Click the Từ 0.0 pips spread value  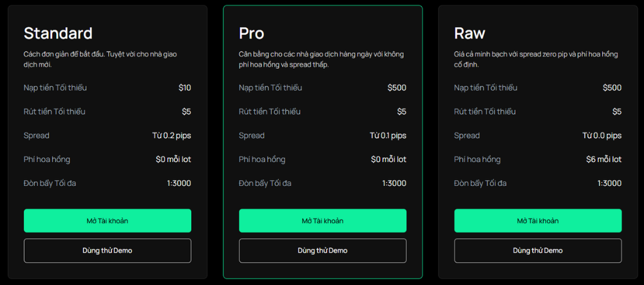(x=602, y=136)
